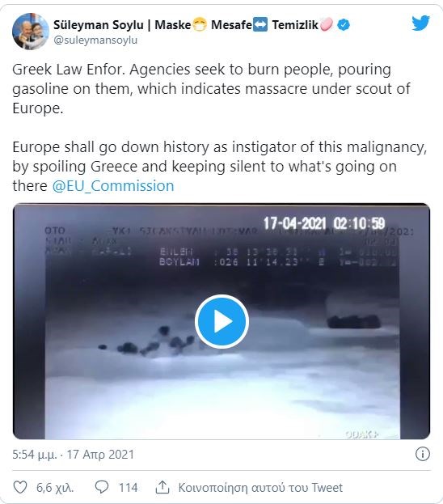
Task: Click the mask emoji in the name
Action: tap(199, 25)
